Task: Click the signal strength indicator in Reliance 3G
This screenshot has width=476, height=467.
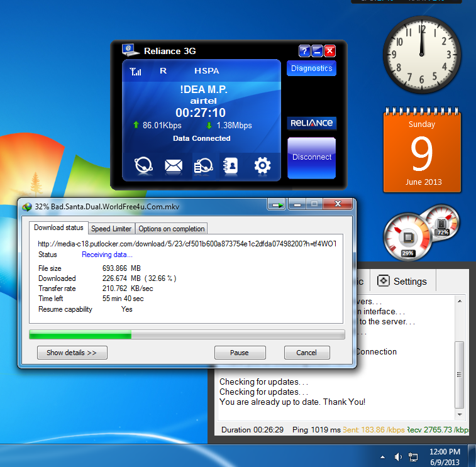Action: (135, 72)
